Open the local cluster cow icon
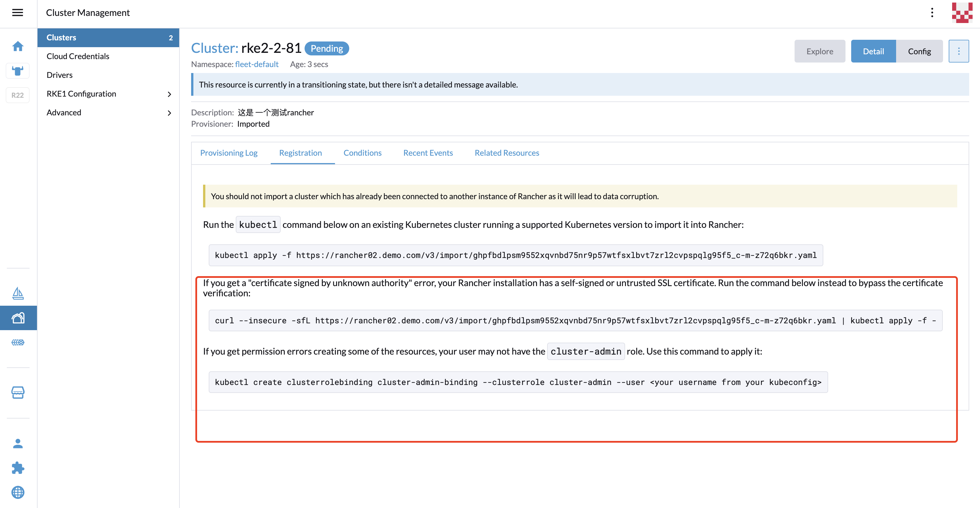This screenshot has width=980, height=508. (18, 71)
